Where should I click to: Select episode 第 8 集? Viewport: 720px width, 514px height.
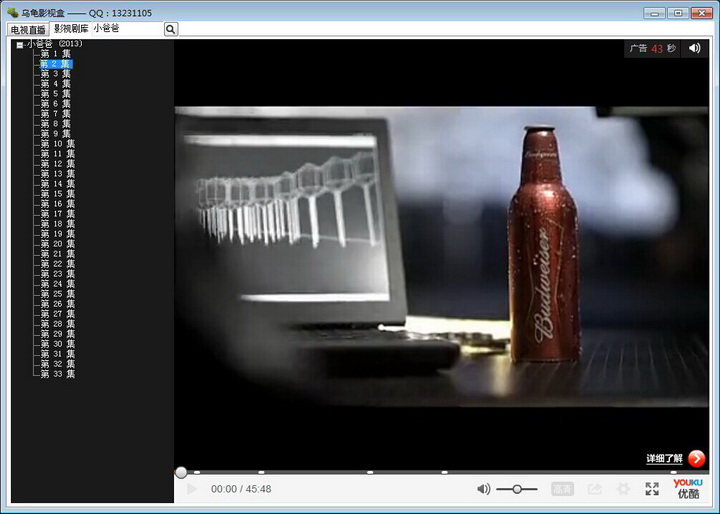point(56,124)
